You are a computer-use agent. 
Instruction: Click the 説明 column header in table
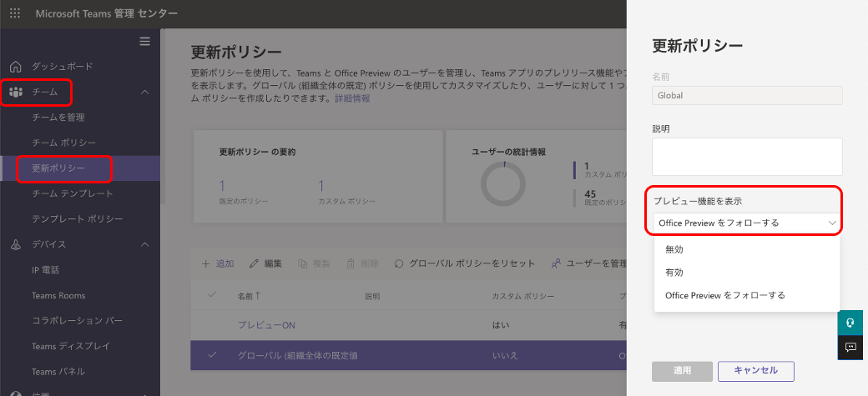pos(372,296)
